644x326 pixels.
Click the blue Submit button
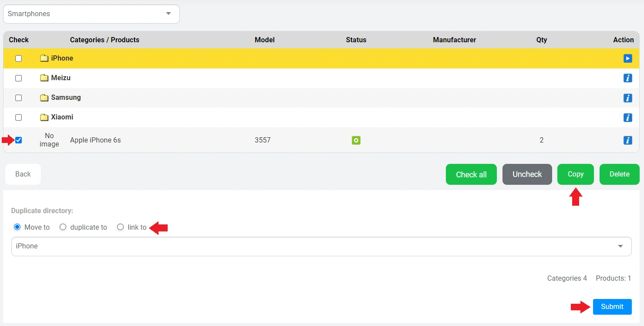[x=612, y=306]
